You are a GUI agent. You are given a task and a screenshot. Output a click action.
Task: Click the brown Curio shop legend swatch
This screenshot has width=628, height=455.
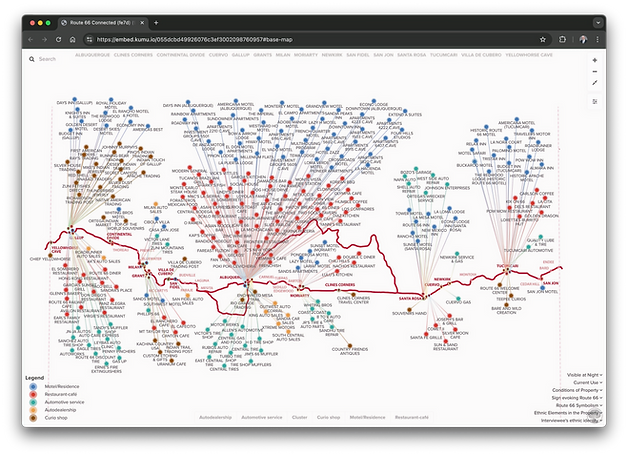[x=33, y=418]
